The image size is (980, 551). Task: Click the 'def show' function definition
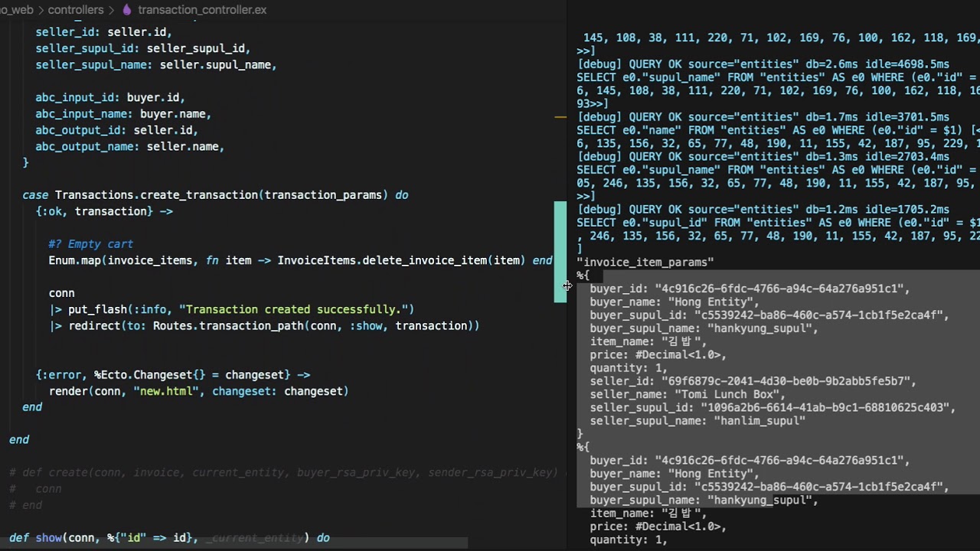click(169, 538)
